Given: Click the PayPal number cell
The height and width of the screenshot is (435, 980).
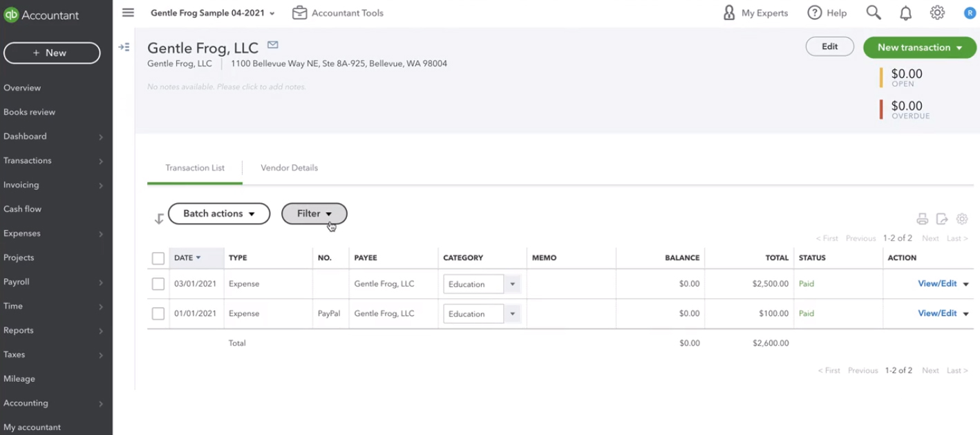Looking at the screenshot, I should pyautogui.click(x=329, y=313).
